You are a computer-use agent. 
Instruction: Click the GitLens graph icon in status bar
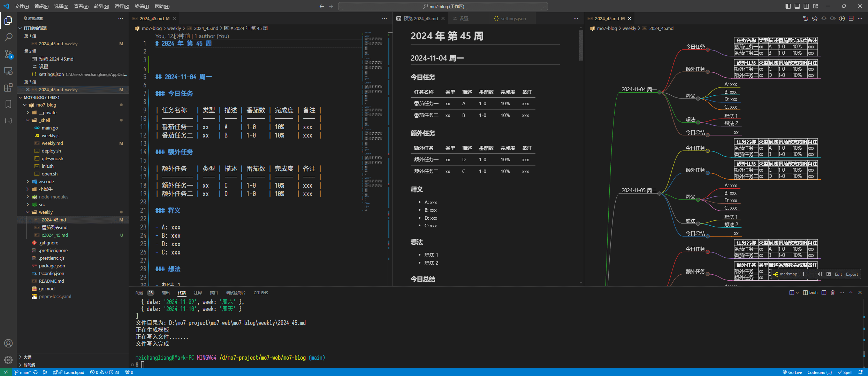(45, 372)
